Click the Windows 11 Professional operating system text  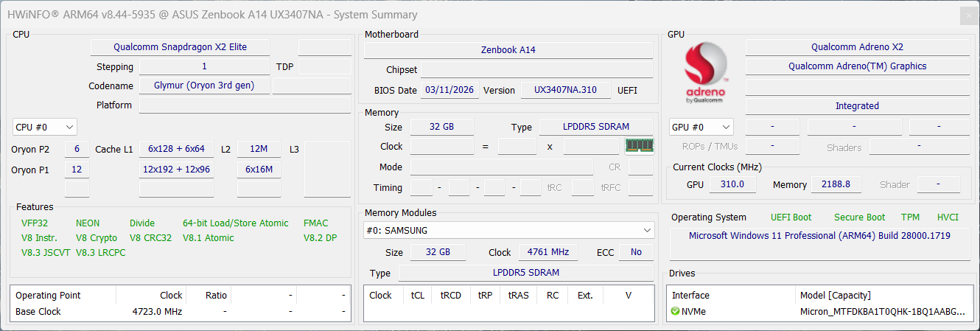819,236
